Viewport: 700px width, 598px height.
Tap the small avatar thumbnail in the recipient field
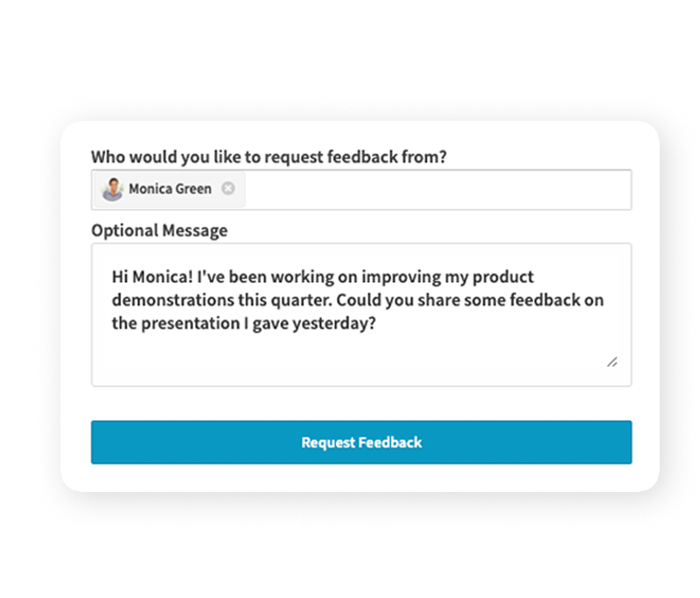click(x=114, y=188)
